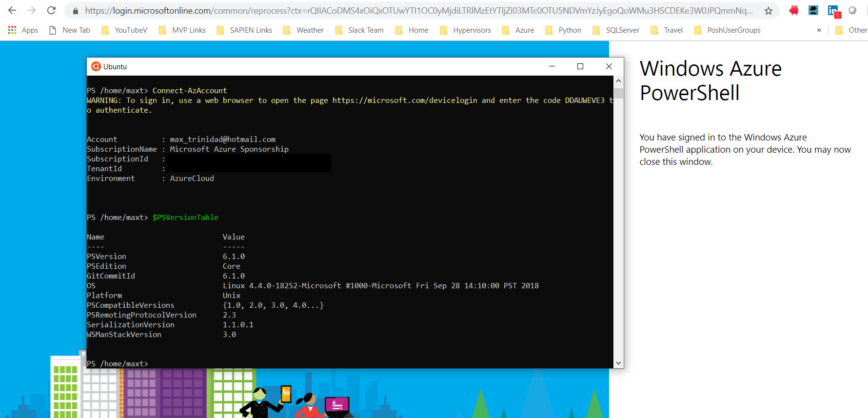Open the Travel bookmarks folder
The height and width of the screenshot is (418, 868).
point(667,30)
